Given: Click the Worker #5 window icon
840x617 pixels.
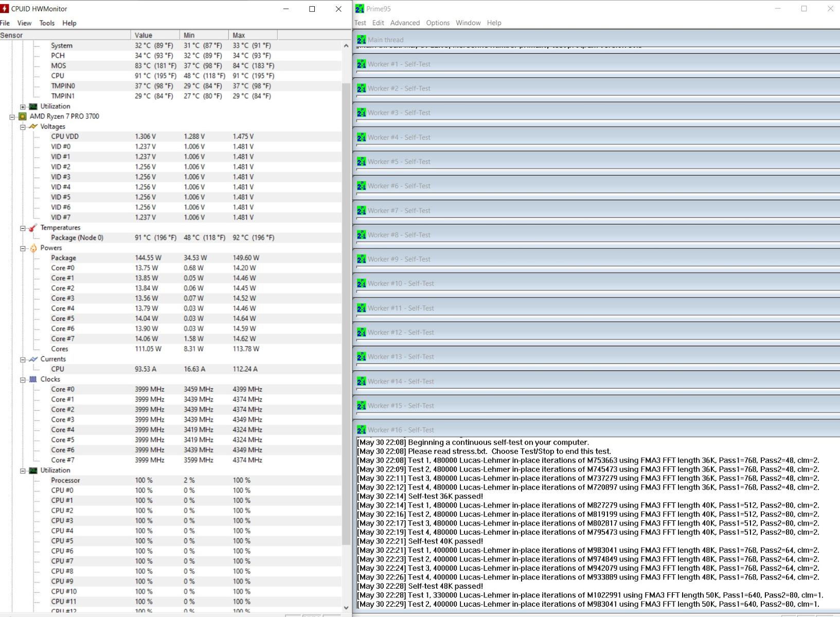Looking at the screenshot, I should click(x=362, y=161).
